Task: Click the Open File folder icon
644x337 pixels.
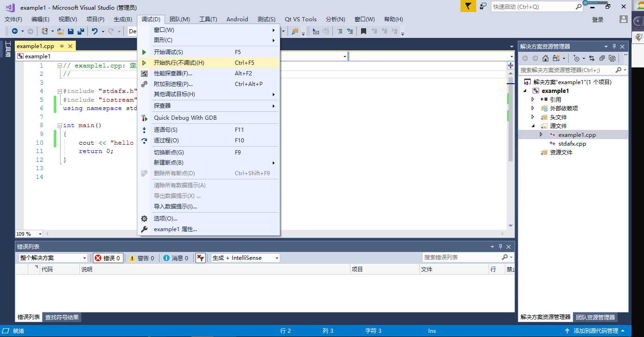Action: coord(61,31)
